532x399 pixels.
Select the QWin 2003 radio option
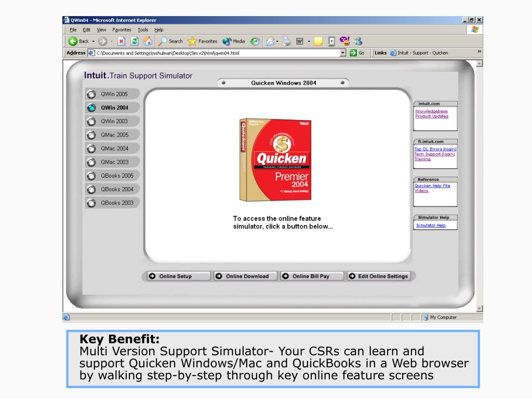point(91,121)
